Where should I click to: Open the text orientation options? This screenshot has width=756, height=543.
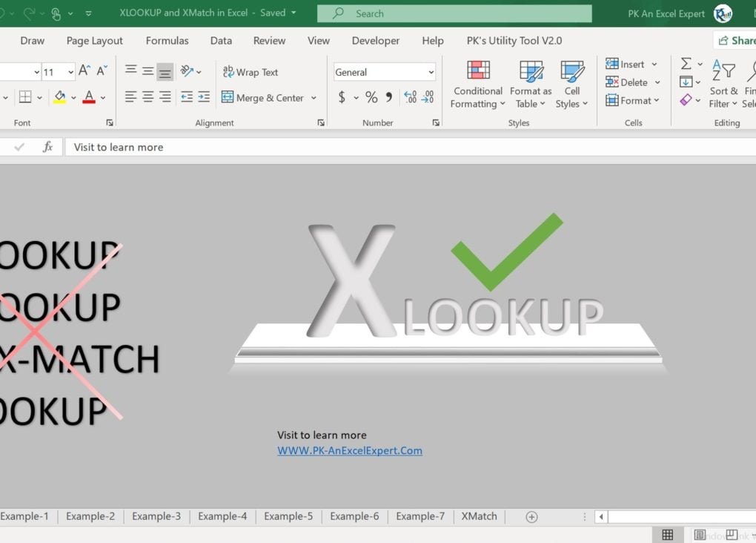190,71
